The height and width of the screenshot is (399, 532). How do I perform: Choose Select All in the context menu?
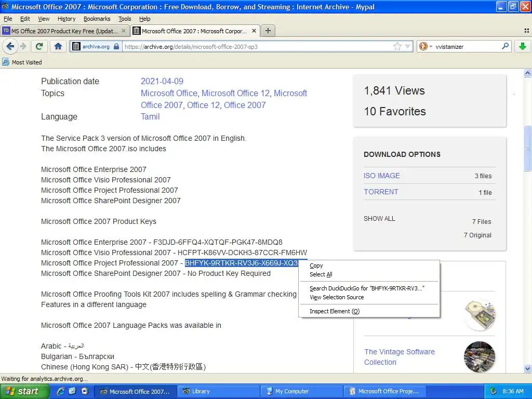[369, 274]
